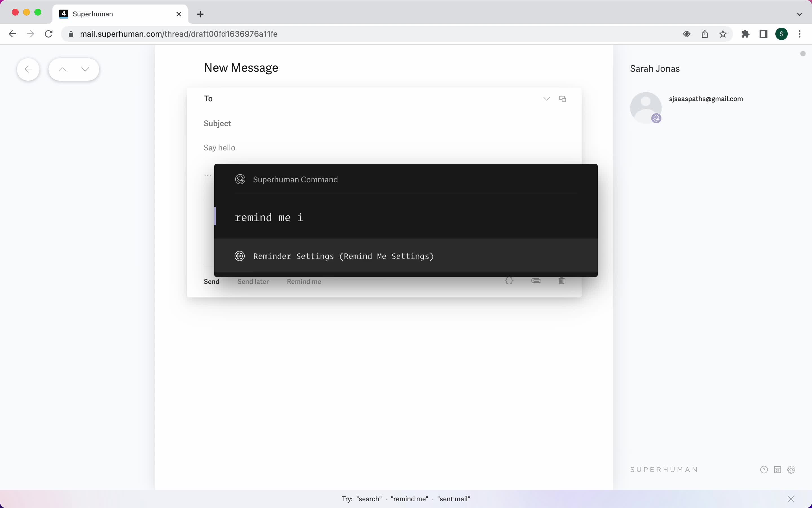Reload the page
812x508 pixels.
pos(49,34)
